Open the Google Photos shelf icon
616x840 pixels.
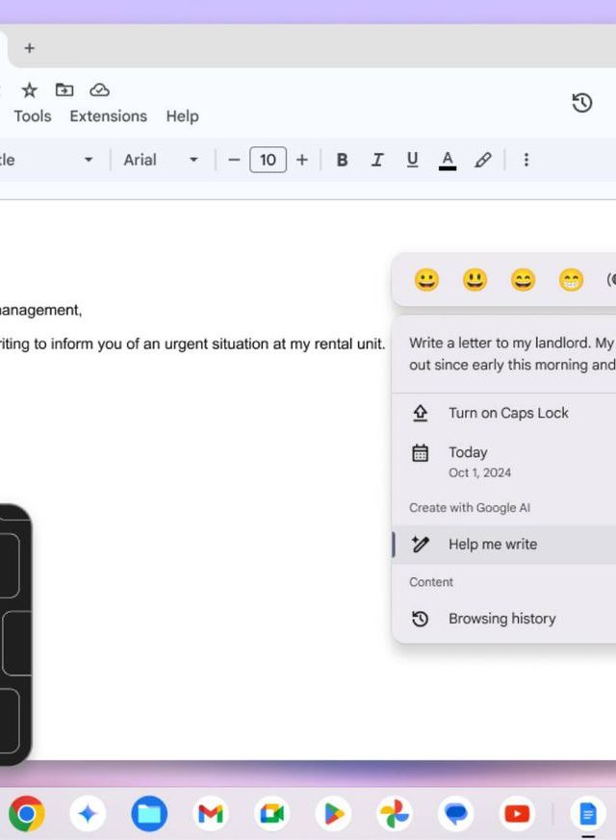coord(395,814)
